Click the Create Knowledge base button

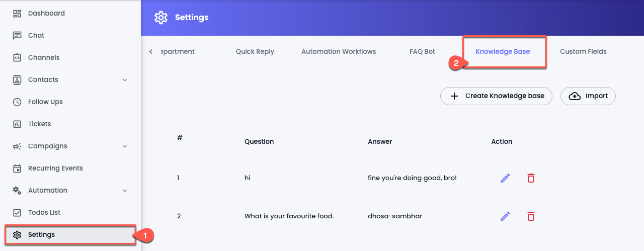pyautogui.click(x=496, y=96)
